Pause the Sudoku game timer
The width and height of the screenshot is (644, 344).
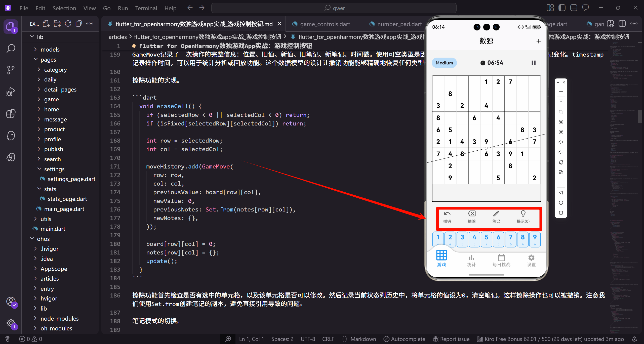[x=533, y=63]
